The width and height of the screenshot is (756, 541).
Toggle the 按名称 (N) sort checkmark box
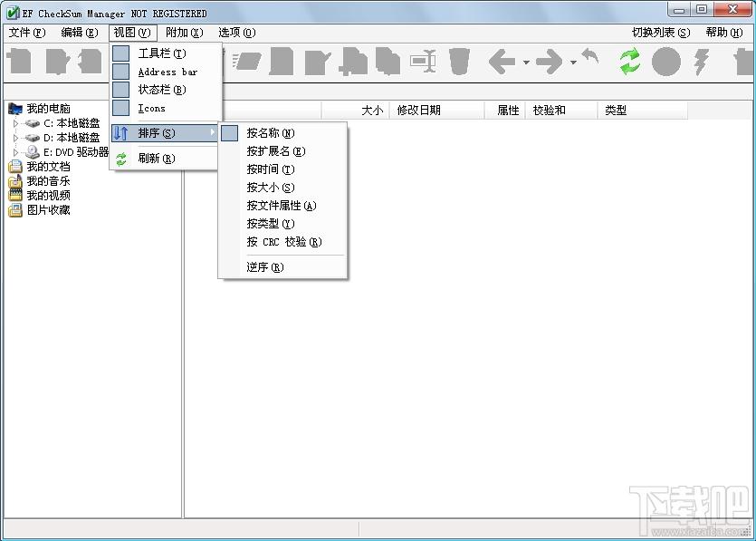229,133
